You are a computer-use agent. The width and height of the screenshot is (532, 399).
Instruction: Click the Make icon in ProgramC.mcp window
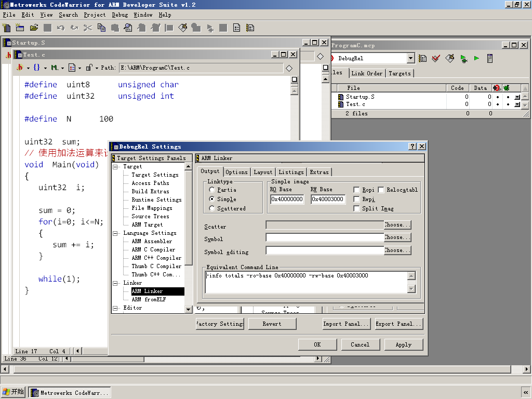point(449,58)
